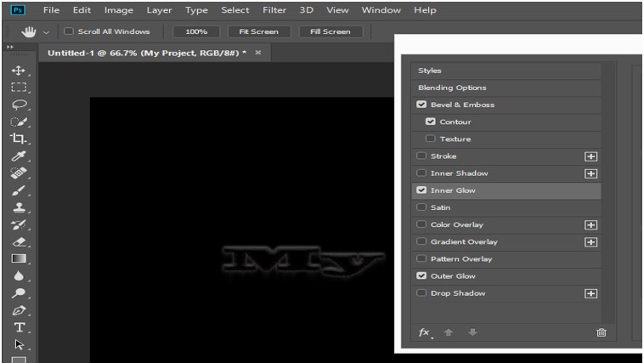Enable the Drop Shadow checkbox
644x363 pixels.
(421, 292)
